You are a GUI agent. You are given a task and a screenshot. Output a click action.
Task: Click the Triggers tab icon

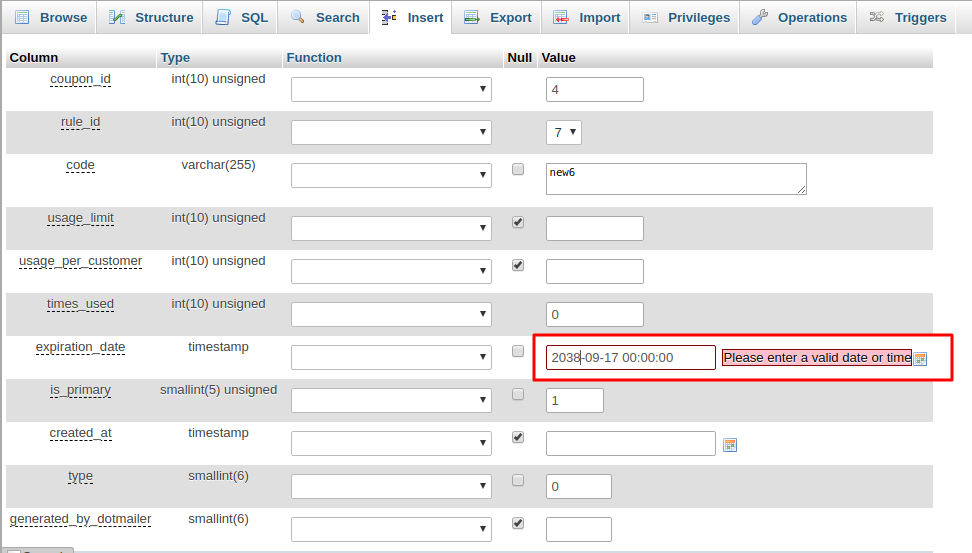[x=877, y=17]
